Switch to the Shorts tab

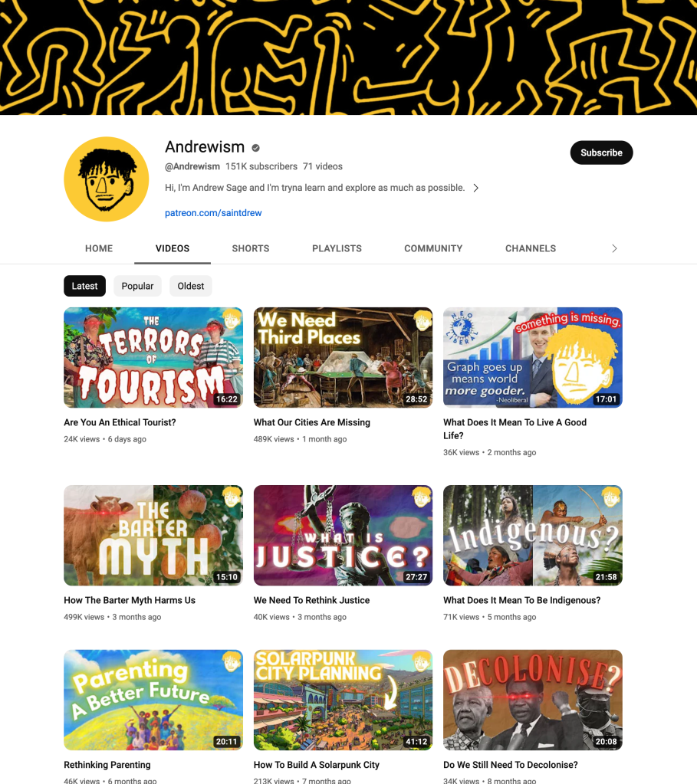coord(251,248)
